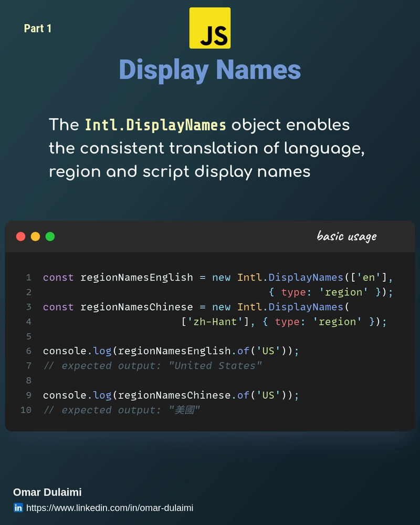This screenshot has height=525, width=420.
Task: Click the basic usage title label
Action: (346, 236)
